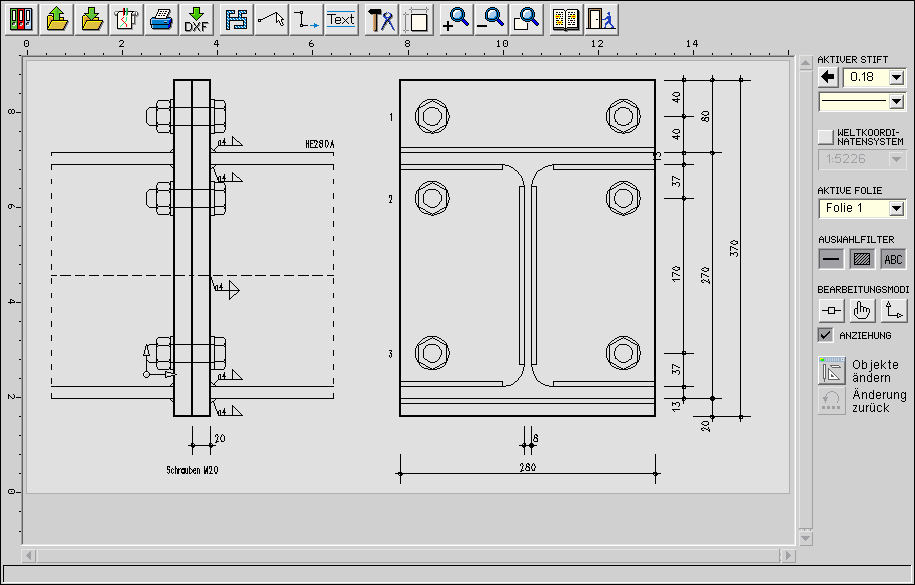Toggle the hatch pattern selection filter

(x=862, y=259)
